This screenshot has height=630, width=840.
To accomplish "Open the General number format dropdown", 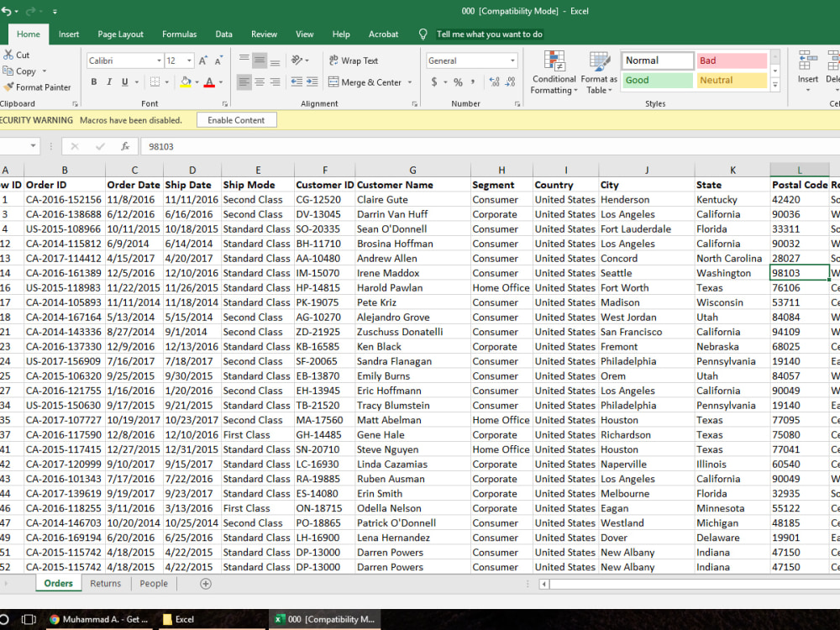I will point(512,60).
